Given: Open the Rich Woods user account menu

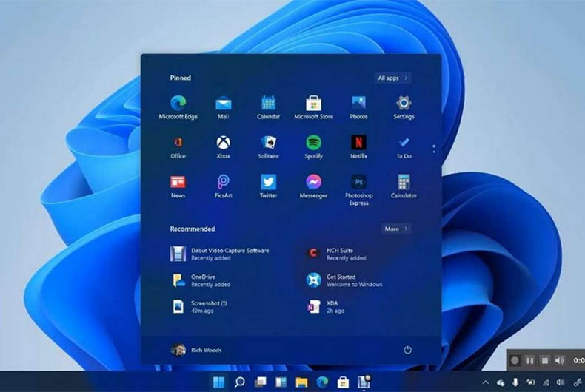Looking at the screenshot, I should tap(196, 350).
